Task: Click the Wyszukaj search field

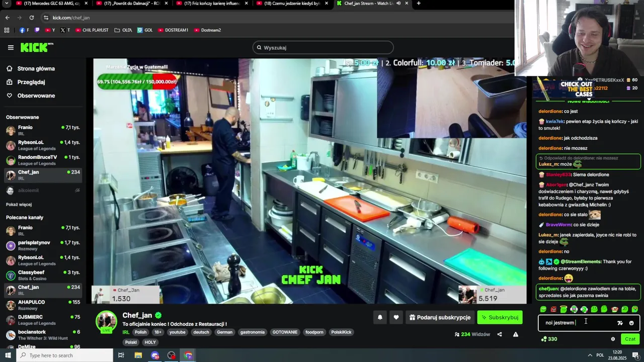Action: coord(323,48)
